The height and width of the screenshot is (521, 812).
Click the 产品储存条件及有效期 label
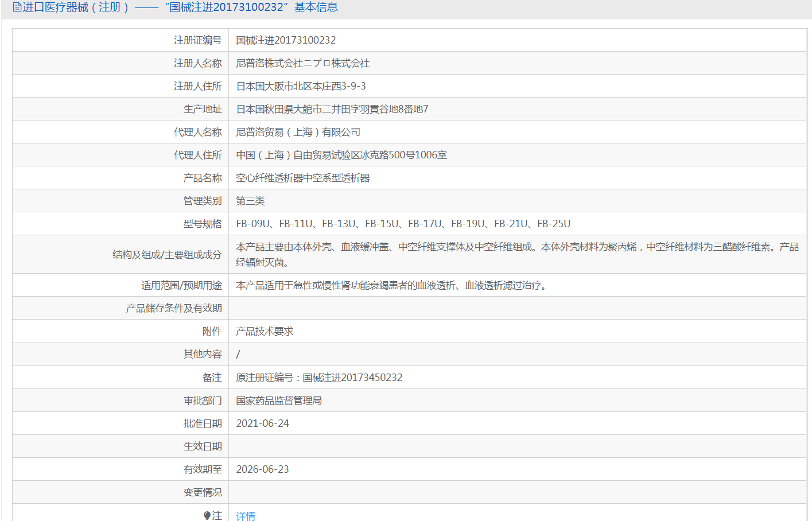coord(174,308)
